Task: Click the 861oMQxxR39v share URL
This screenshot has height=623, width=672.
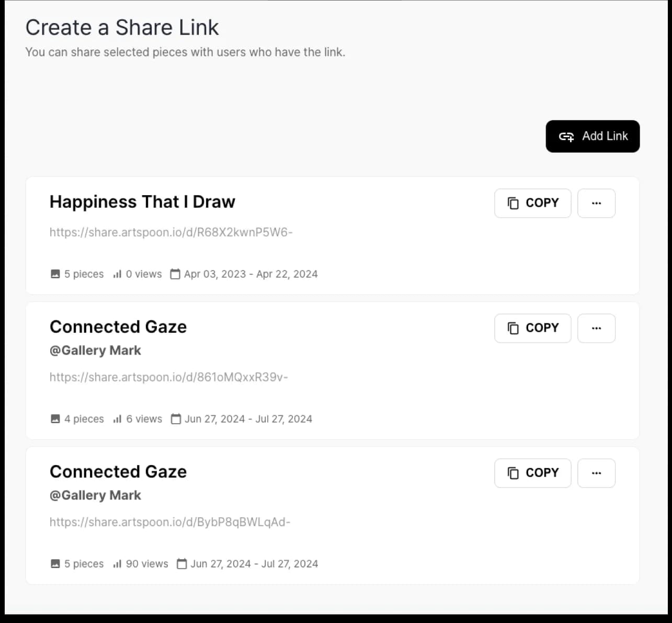Action: point(169,377)
